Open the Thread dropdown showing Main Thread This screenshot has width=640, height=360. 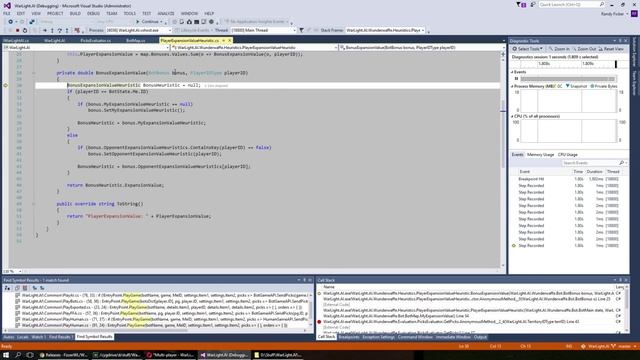pyautogui.click(x=263, y=30)
